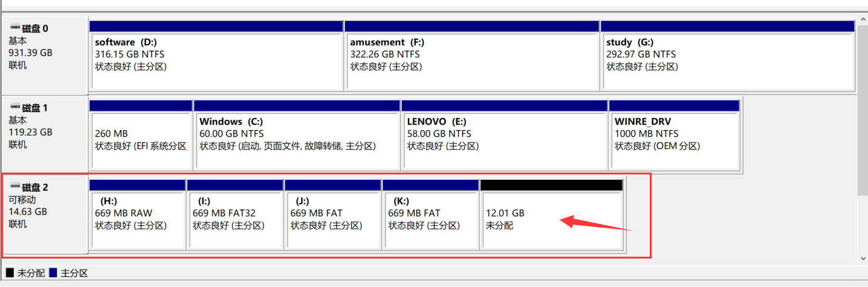Click the scrollbar down arrow
The width and height of the screenshot is (868, 287).
click(863, 259)
